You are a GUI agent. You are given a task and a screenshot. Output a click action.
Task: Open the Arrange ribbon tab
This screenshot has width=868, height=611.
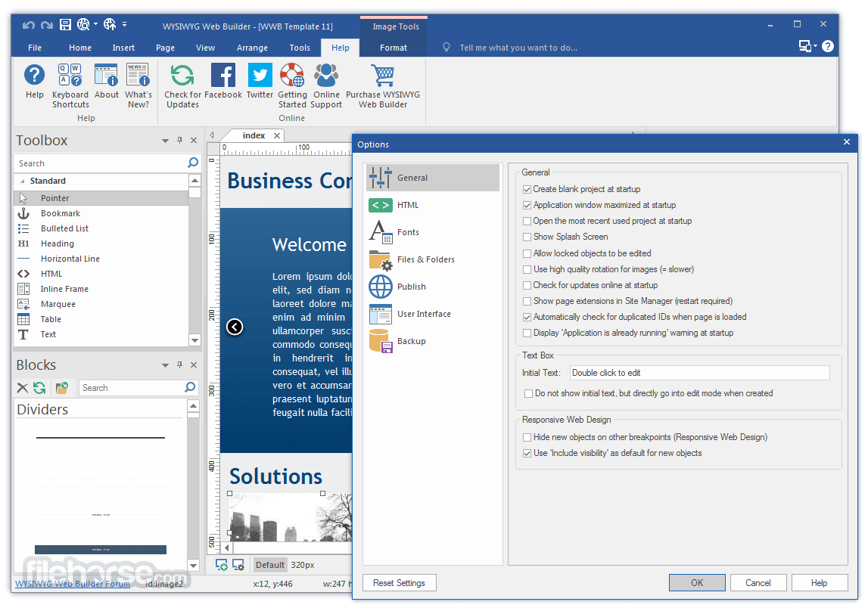(253, 48)
